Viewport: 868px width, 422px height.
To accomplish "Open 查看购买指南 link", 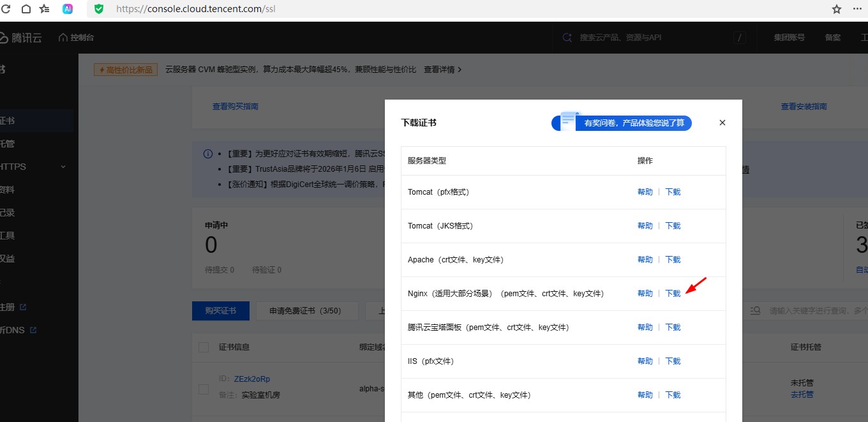I will [x=236, y=107].
